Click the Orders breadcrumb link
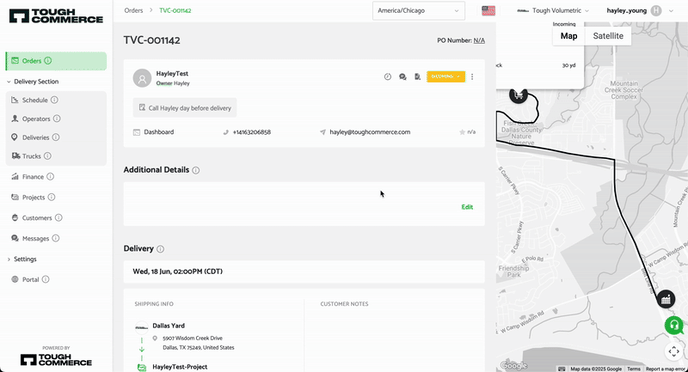Screen dimensions: 688x372 133,11
